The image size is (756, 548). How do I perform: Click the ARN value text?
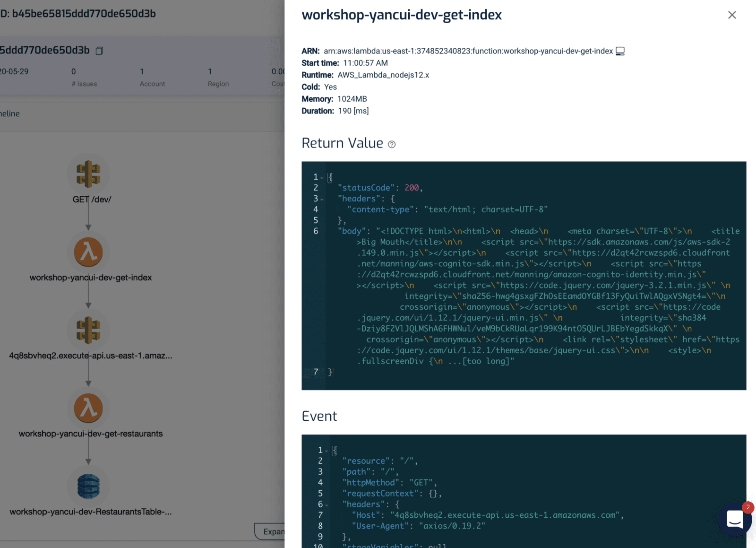468,51
